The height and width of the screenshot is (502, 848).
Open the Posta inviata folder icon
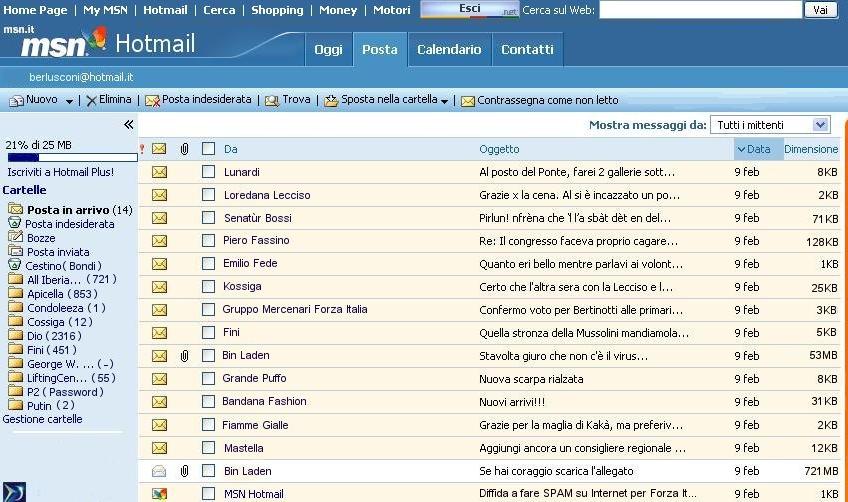click(16, 251)
